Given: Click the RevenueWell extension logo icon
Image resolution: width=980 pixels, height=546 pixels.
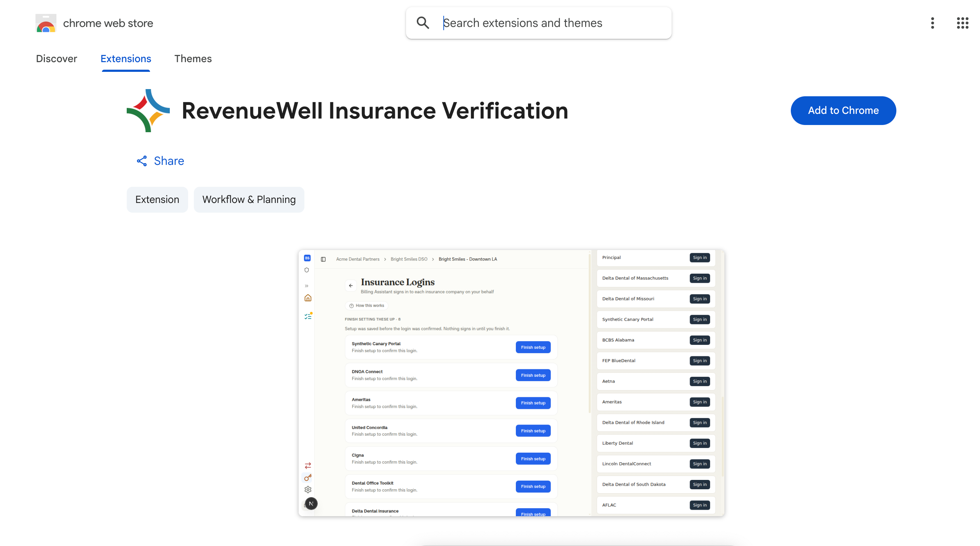Looking at the screenshot, I should tap(148, 111).
